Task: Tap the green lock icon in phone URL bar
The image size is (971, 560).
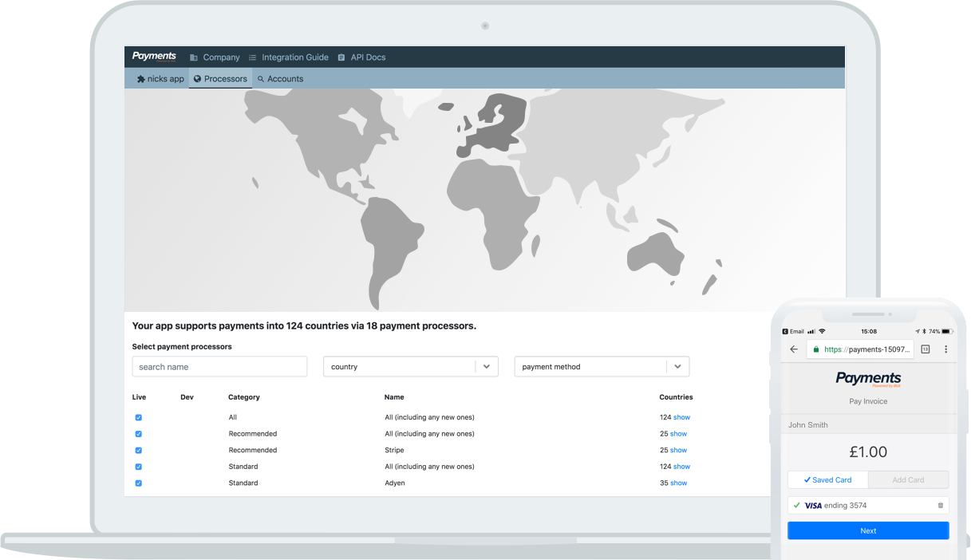Action: (816, 349)
